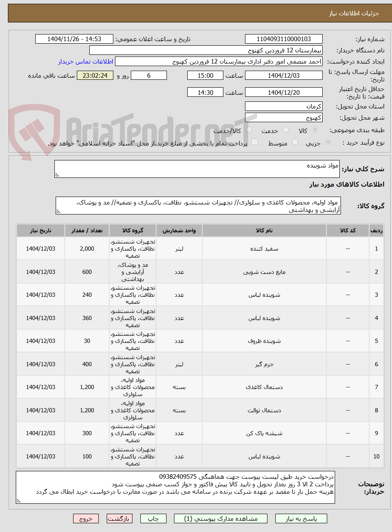Viewport: 392px width, 532px height.
Task: Click the public announcement date-time field
Action: tap(74, 39)
